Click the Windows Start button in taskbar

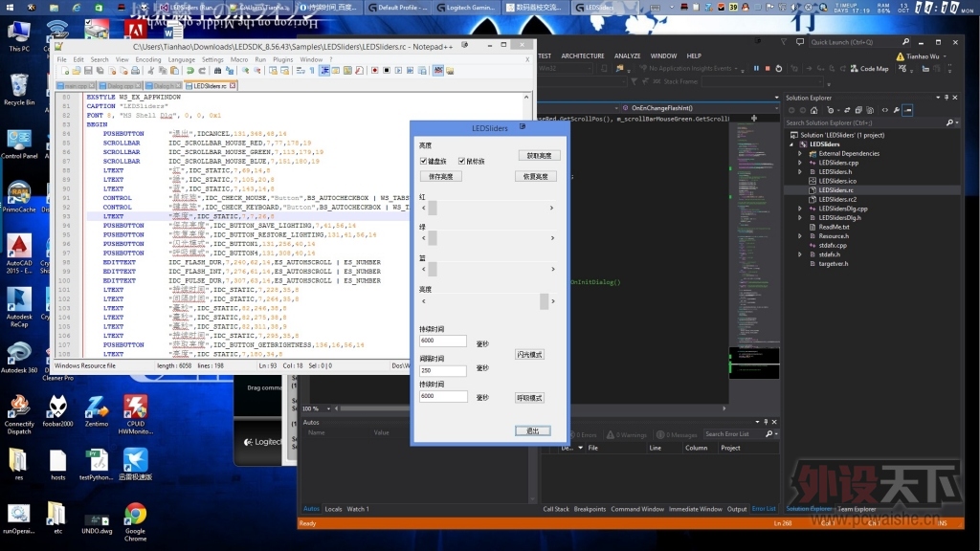click(11, 8)
